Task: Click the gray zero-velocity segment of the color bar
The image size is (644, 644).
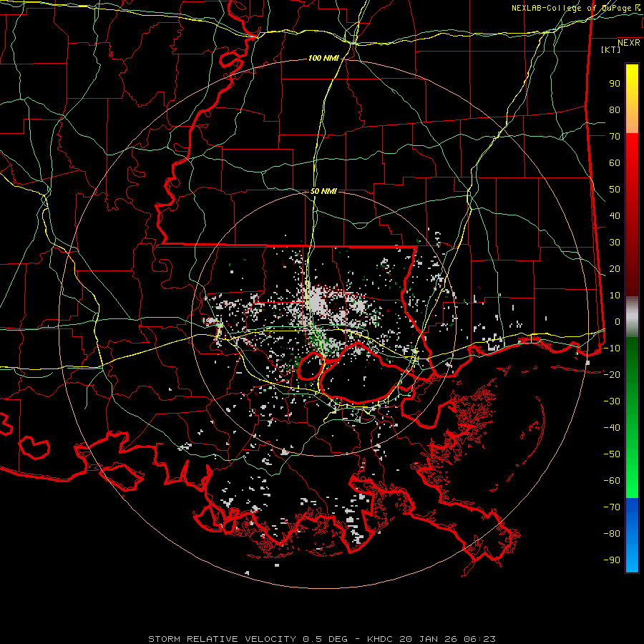Action: 632,317
